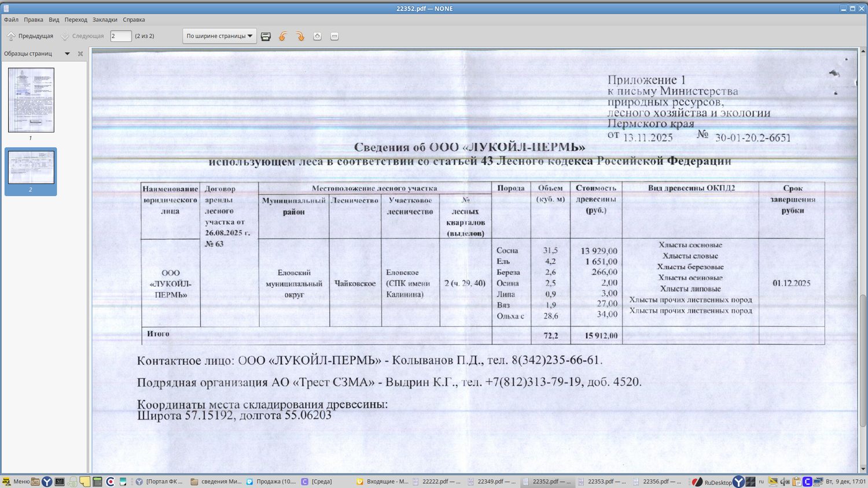
Task: Rotate the page left with orange arrow
Action: [283, 36]
